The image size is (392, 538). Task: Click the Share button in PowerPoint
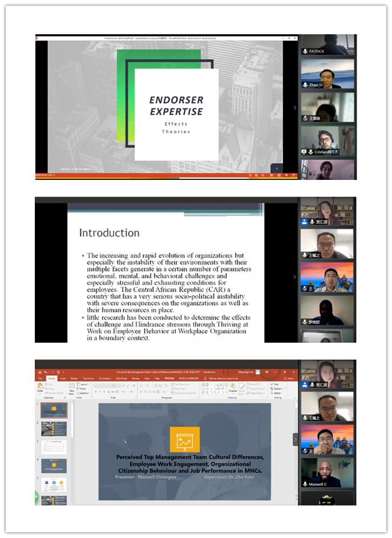(290, 378)
